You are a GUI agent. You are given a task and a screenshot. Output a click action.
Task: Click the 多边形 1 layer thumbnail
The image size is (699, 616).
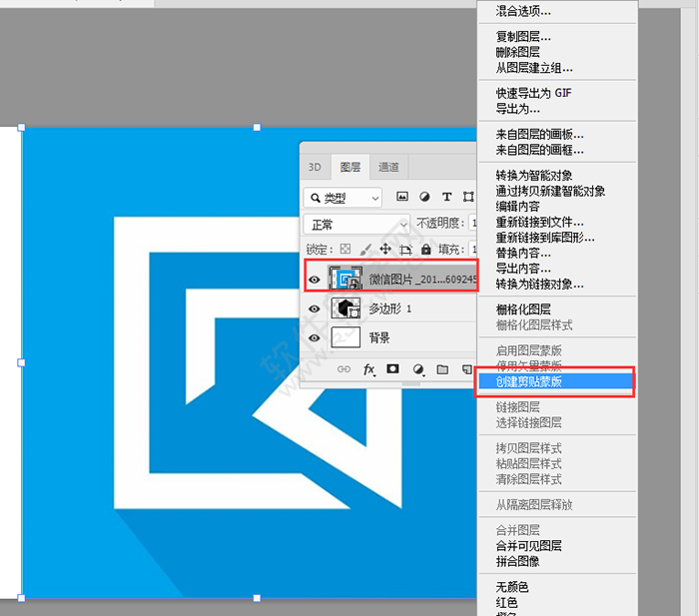(x=346, y=308)
